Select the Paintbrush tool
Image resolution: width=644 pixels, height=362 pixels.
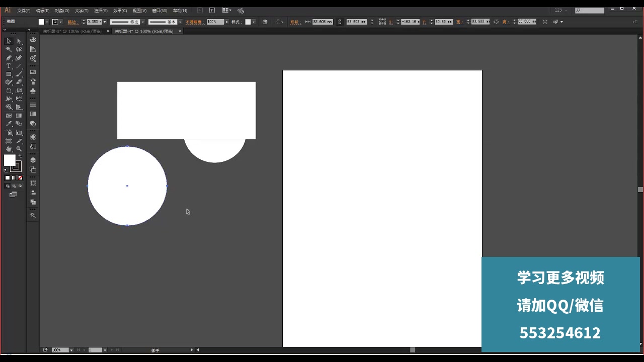point(19,74)
